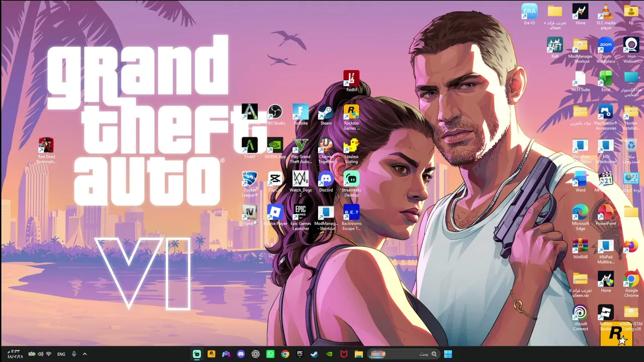Viewport: 644px width, 362px height.
Task: Open ChatGPT from the taskbar
Action: pyautogui.click(x=256, y=354)
